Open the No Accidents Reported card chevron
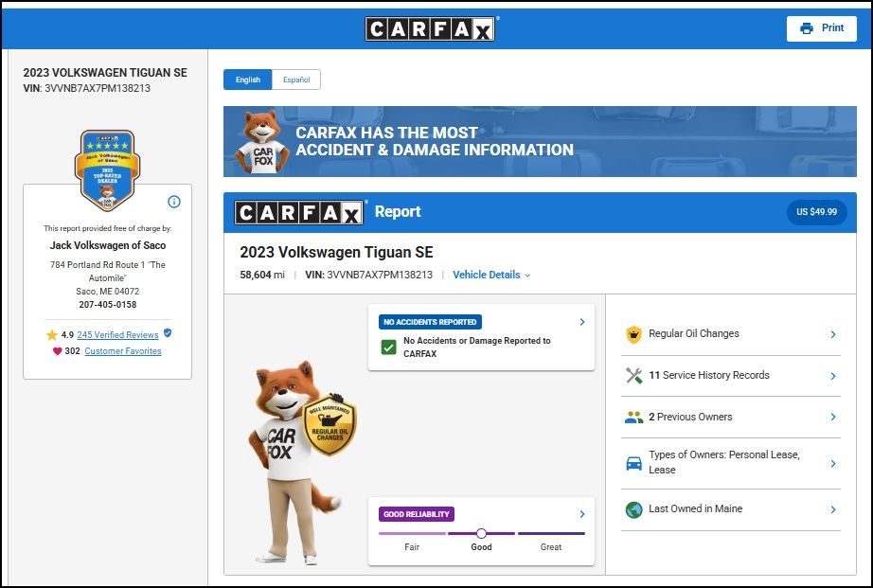 coord(581,322)
